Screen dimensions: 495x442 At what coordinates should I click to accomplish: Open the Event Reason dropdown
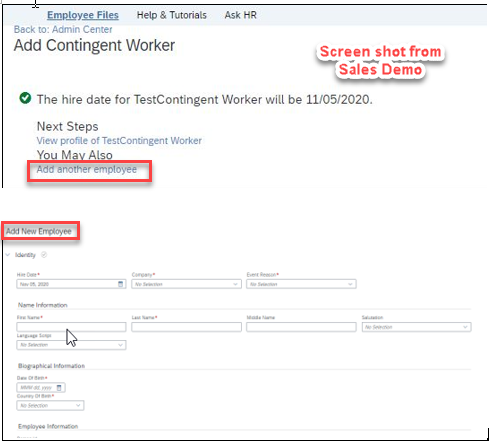(301, 284)
